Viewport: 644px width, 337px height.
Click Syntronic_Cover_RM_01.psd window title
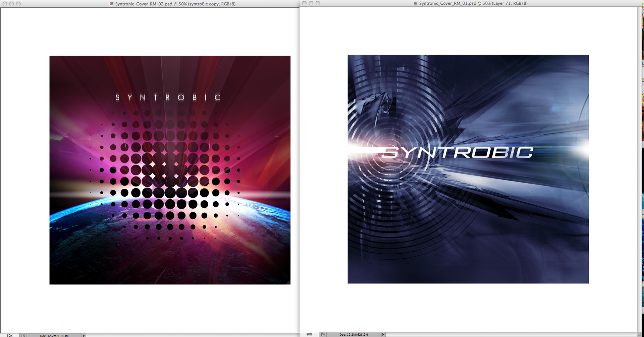pyautogui.click(x=473, y=3)
